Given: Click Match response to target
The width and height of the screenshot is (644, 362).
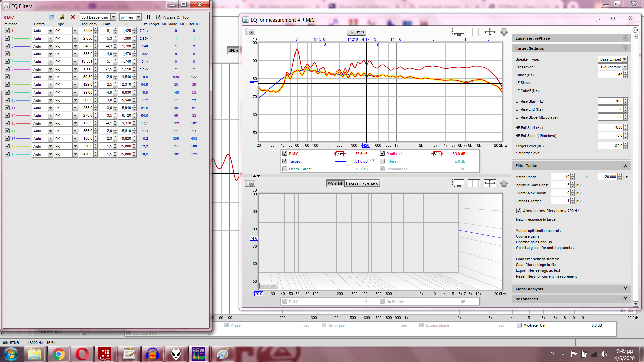Looking at the screenshot, I should click(536, 219).
